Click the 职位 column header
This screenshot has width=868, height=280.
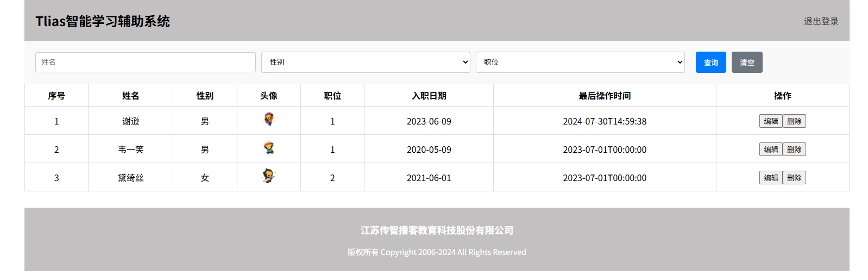(332, 96)
